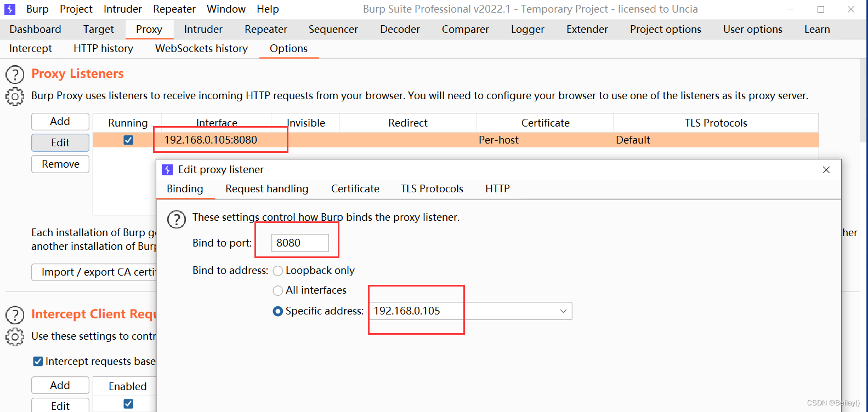Select All interfaces radio button
This screenshot has height=412, width=868.
[278, 290]
